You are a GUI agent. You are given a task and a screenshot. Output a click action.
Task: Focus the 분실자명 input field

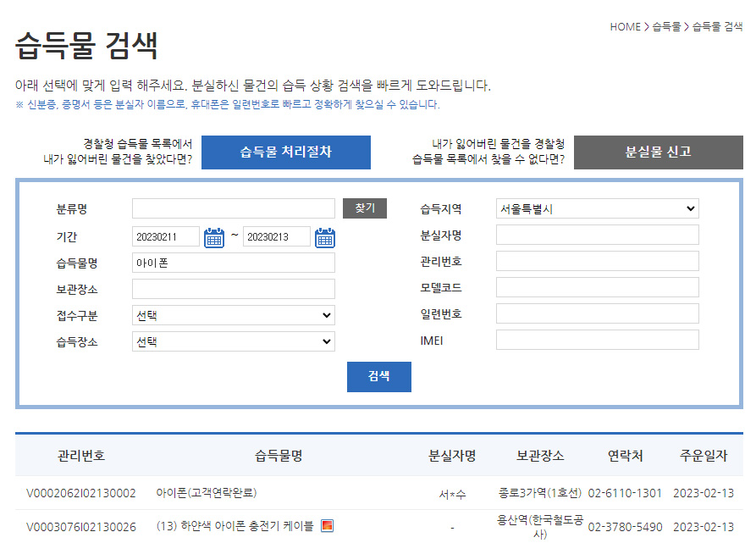(598, 235)
